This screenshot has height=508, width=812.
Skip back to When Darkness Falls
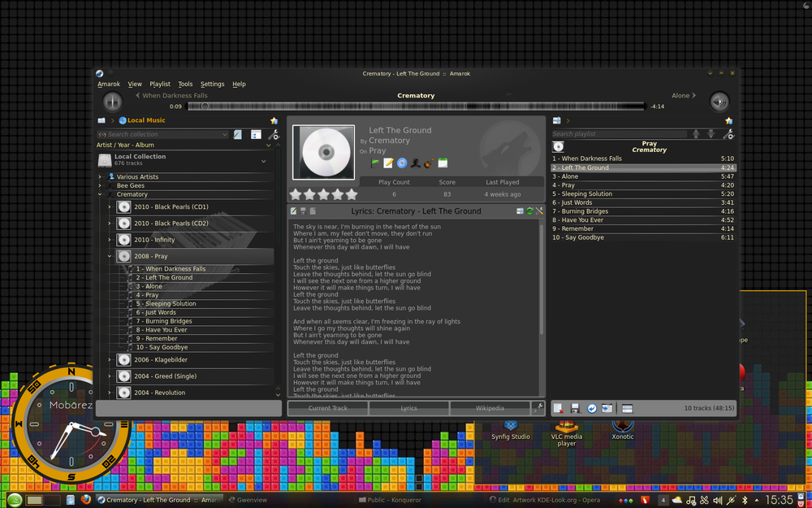coord(171,95)
